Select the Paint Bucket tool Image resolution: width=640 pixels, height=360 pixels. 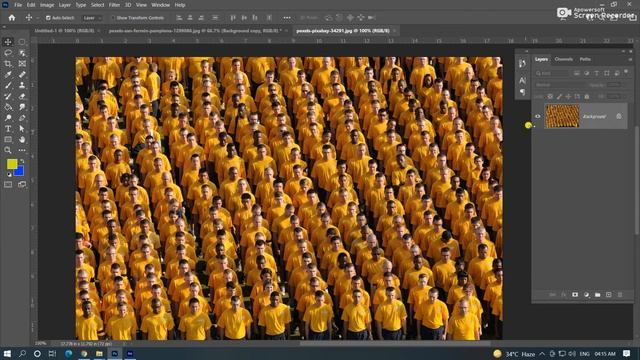pyautogui.click(x=8, y=107)
